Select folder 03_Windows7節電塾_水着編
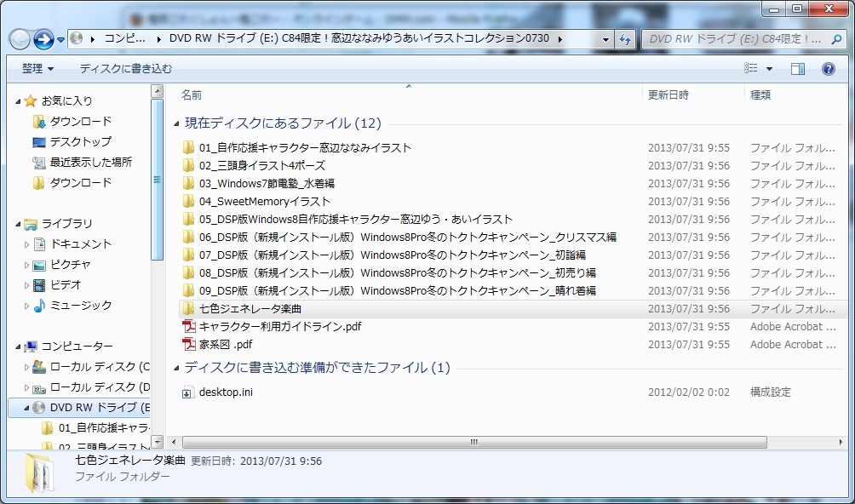Image resolution: width=855 pixels, height=504 pixels. pyautogui.click(x=267, y=184)
